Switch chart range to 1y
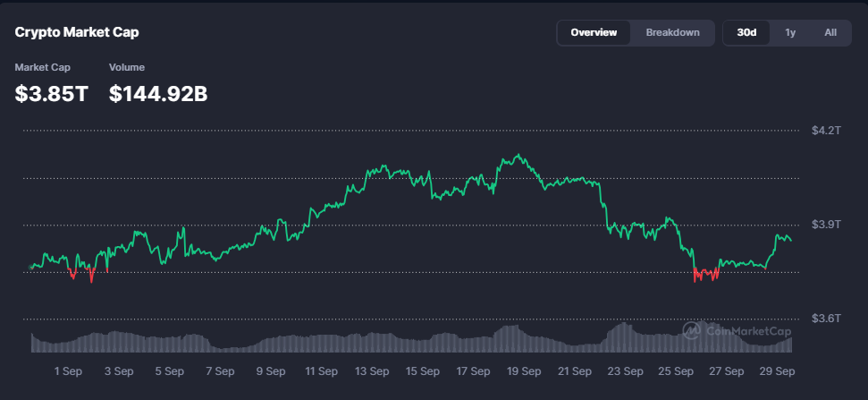The image size is (868, 400). tap(790, 33)
